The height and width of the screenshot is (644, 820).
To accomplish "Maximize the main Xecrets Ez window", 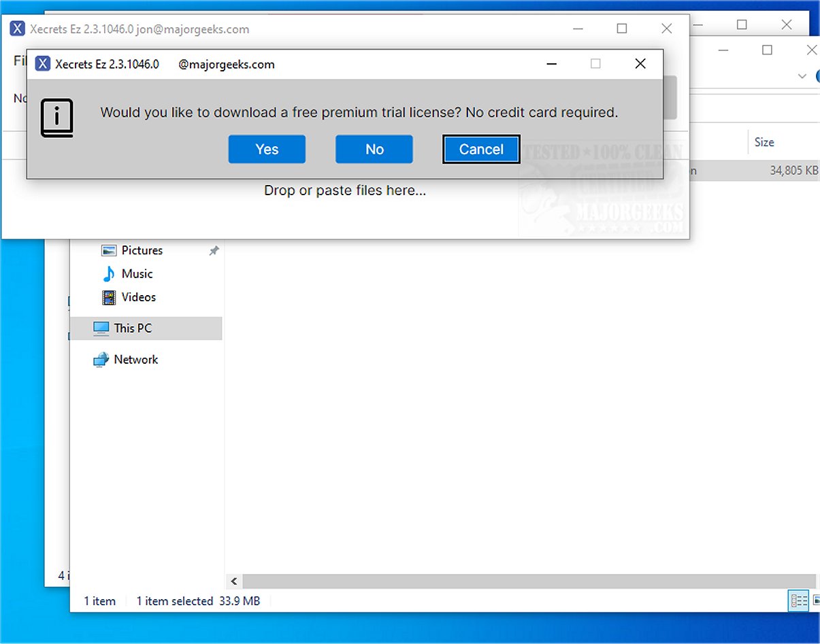I will [x=621, y=29].
